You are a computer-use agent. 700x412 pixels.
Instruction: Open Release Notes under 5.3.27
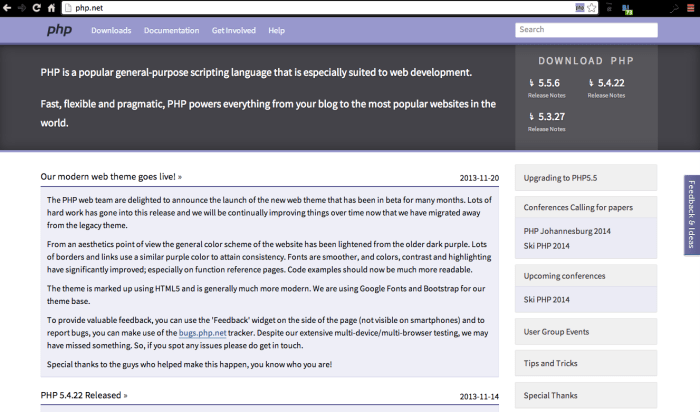[546, 129]
